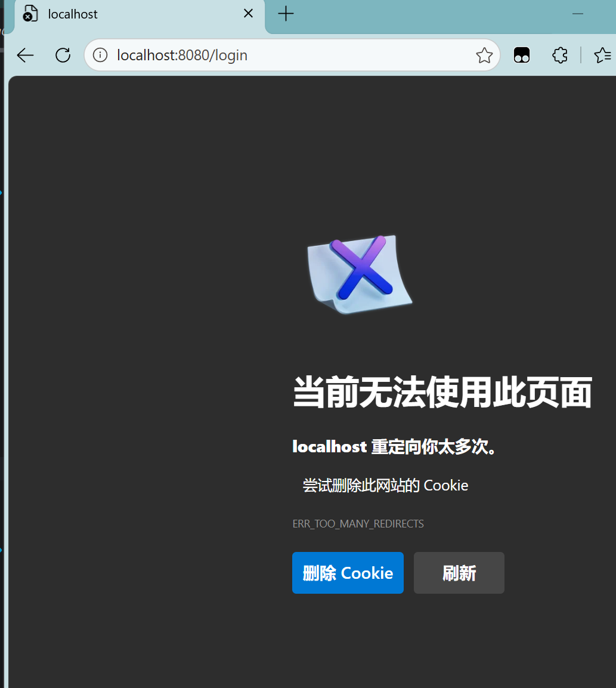Image resolution: width=616 pixels, height=688 pixels.
Task: Open the Tampermonkey extension icon
Action: pyautogui.click(x=522, y=55)
